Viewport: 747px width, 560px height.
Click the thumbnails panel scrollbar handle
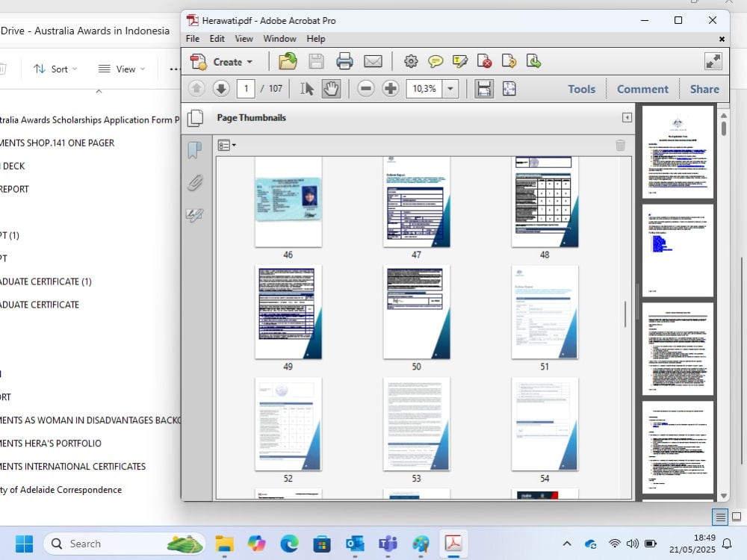pyautogui.click(x=625, y=314)
